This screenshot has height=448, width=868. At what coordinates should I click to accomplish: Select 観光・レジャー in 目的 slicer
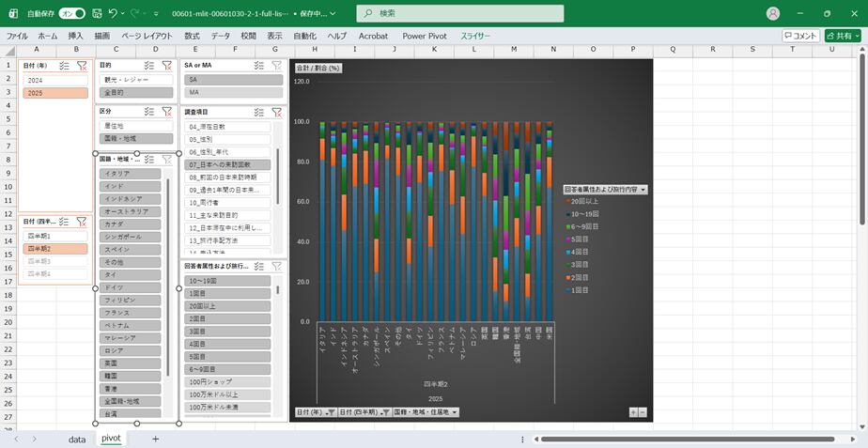click(136, 80)
